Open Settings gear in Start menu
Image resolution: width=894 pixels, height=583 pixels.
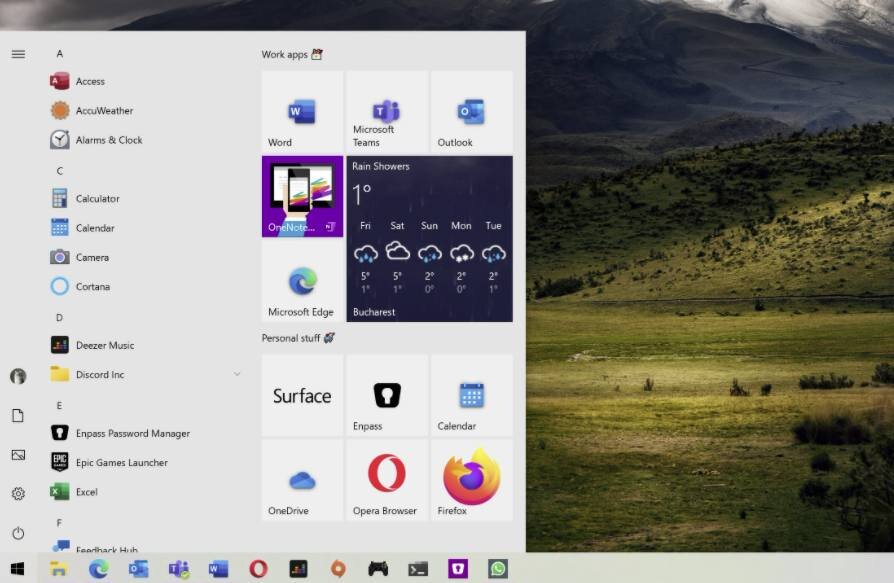pyautogui.click(x=18, y=494)
